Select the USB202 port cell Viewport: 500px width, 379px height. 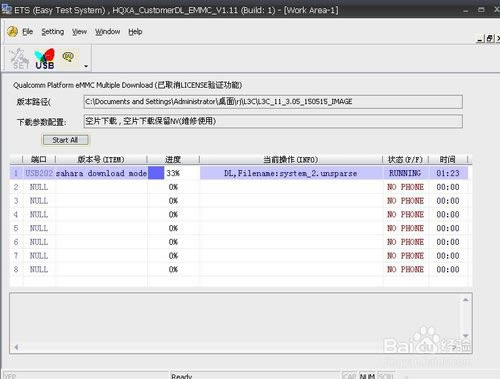click(39, 173)
